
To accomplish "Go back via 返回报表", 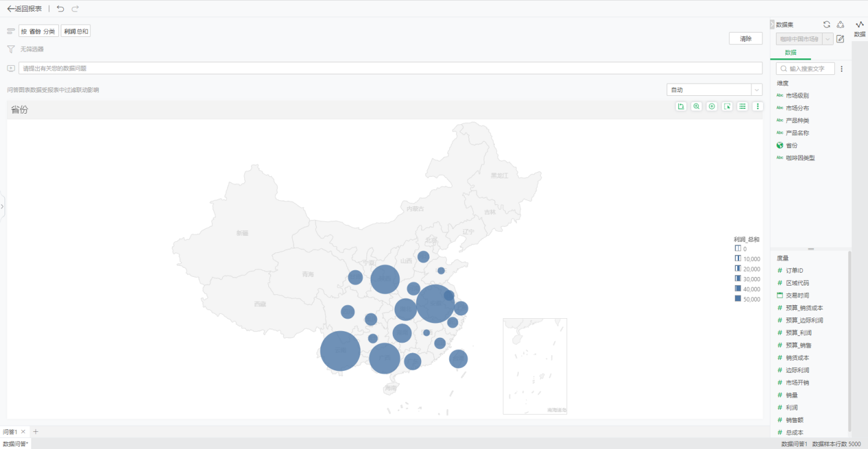I will point(25,9).
